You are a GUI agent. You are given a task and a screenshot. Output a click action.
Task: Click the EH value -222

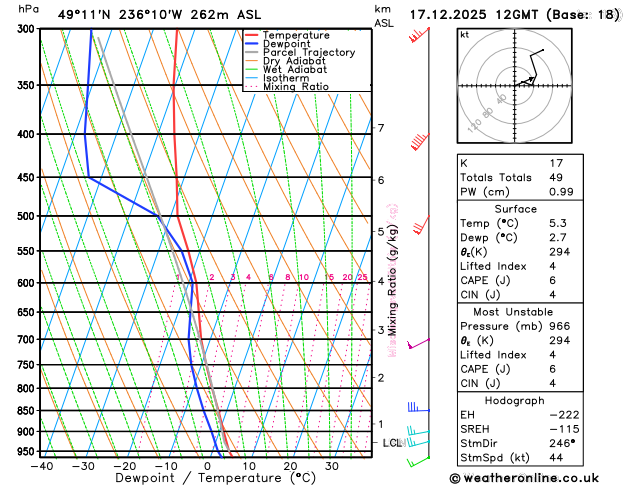tap(564, 415)
